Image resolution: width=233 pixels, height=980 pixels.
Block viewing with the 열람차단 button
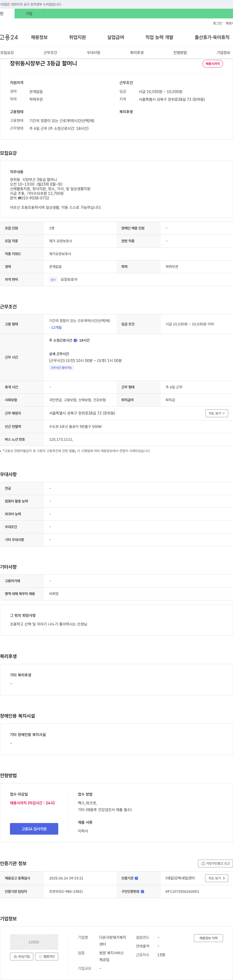pyautogui.click(x=47, y=956)
